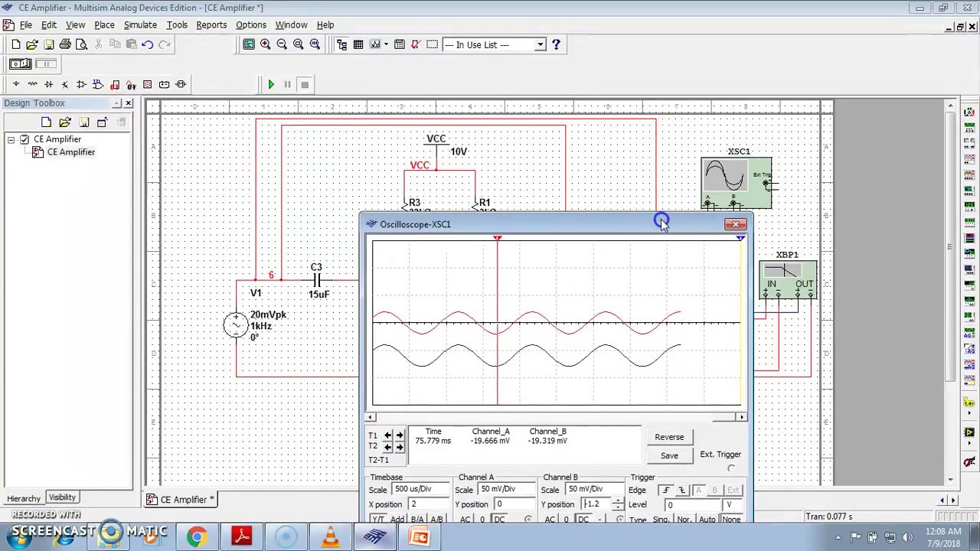Place an analog op-amp component
The image size is (980, 551).
pyautogui.click(x=81, y=84)
